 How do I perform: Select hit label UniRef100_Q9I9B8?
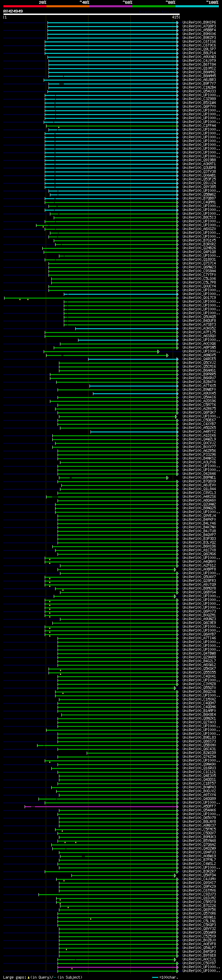[x=199, y=160]
